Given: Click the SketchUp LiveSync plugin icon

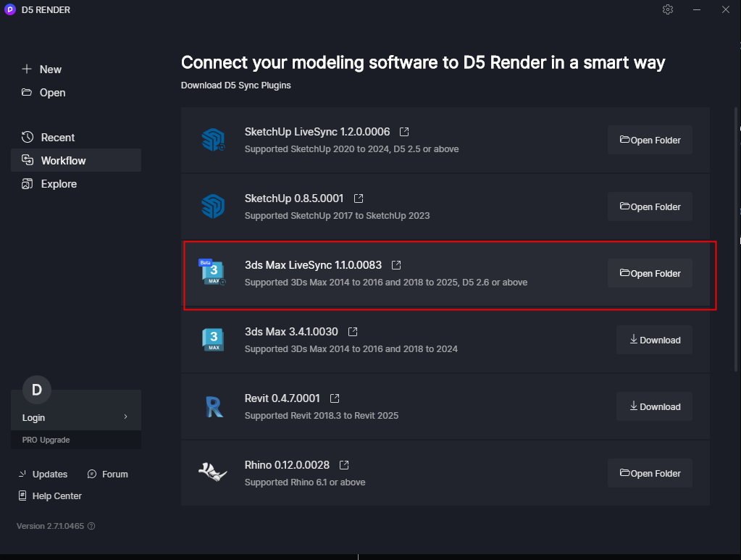Looking at the screenshot, I should [x=213, y=139].
